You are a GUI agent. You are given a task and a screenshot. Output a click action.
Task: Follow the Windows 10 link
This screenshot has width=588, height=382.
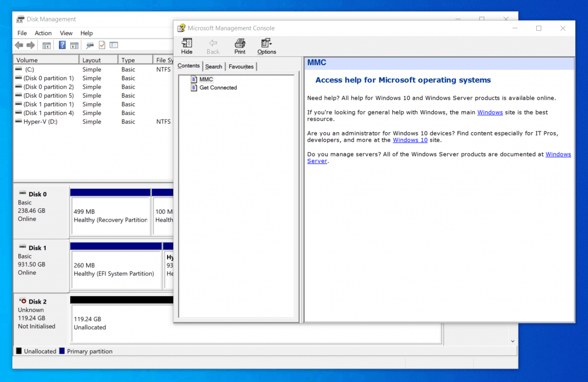tap(410, 140)
